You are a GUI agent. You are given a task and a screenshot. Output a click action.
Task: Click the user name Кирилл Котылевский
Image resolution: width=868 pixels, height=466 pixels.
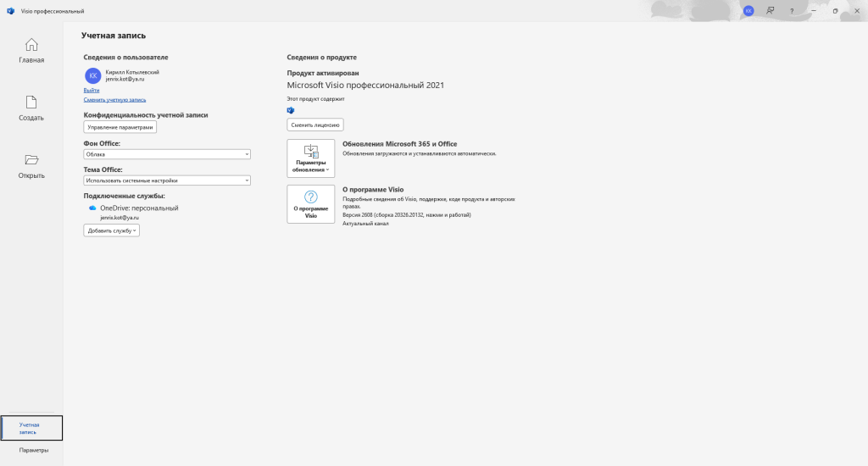132,72
